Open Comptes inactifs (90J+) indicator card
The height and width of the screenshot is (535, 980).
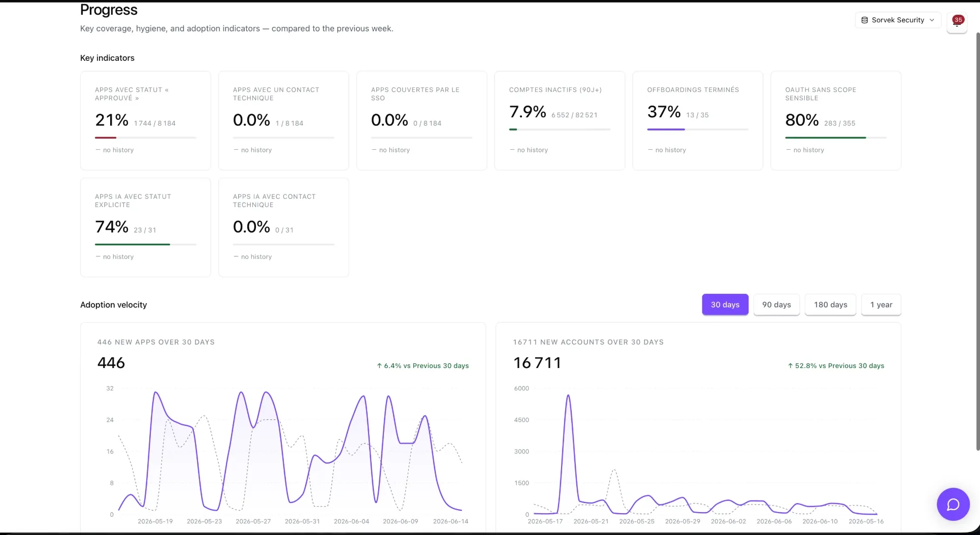pyautogui.click(x=560, y=121)
